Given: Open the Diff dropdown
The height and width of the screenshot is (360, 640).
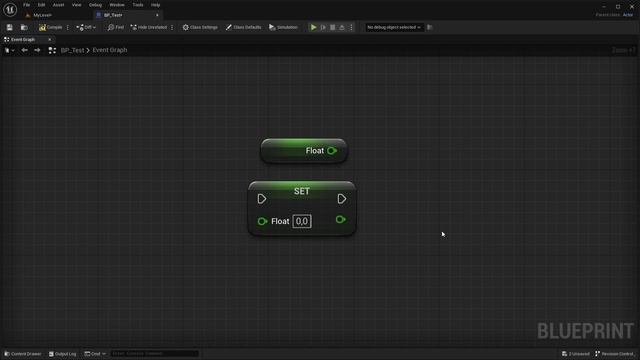Looking at the screenshot, I should (86, 27).
